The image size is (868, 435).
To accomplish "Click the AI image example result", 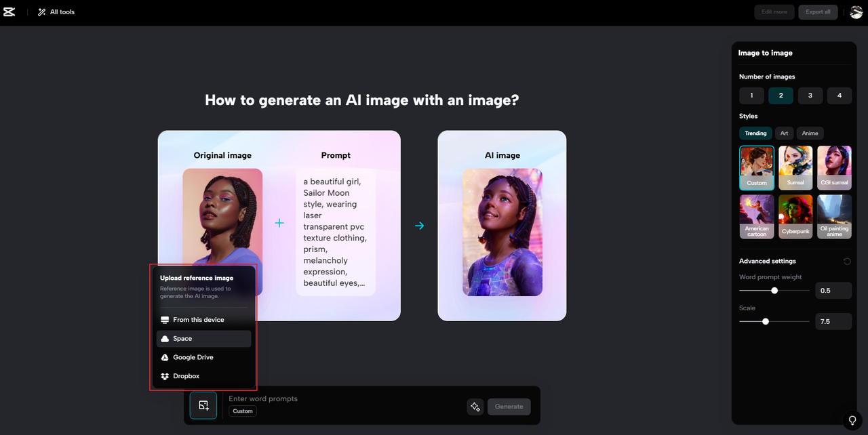I will (x=502, y=232).
